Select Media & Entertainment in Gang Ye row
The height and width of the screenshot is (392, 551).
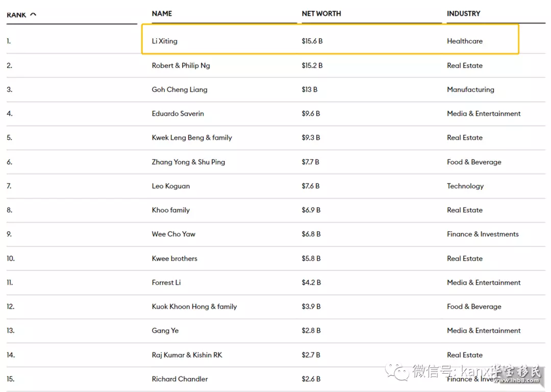[484, 331]
